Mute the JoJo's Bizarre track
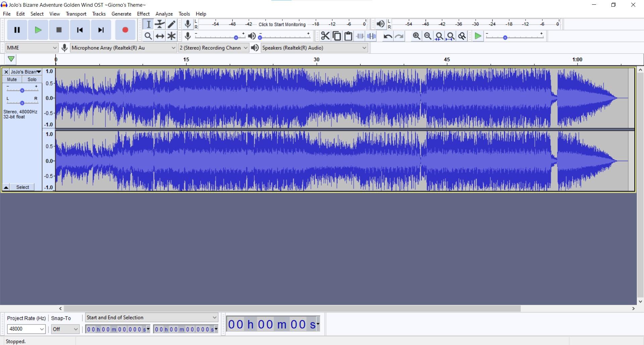Screen dimensions: 644x345 (x=12, y=80)
